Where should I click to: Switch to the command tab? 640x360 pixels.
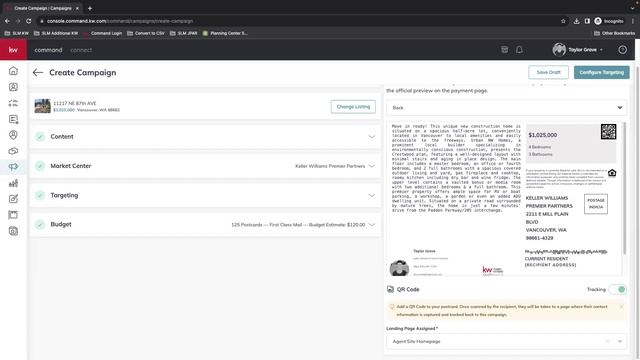[x=48, y=50]
